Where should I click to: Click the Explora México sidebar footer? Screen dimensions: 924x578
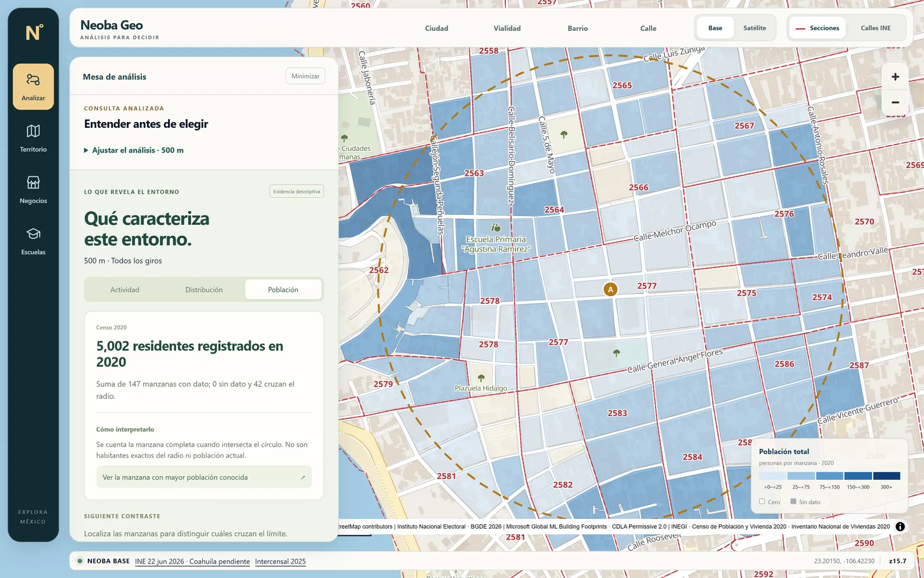coord(33,517)
